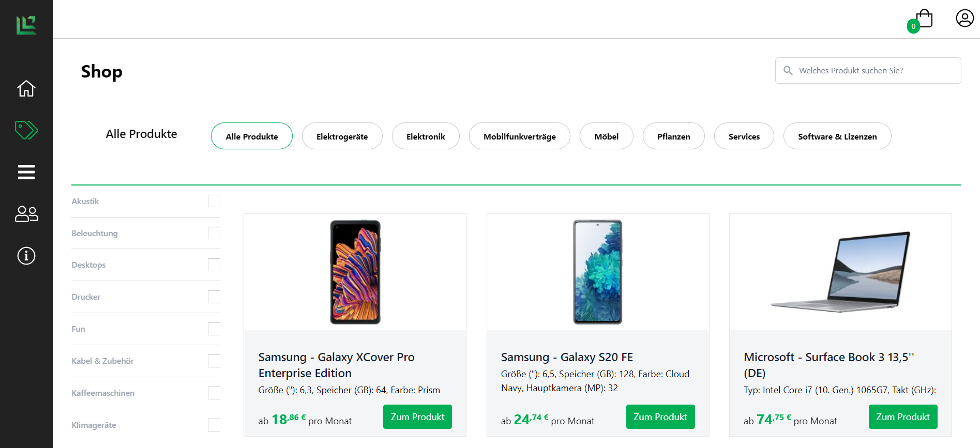
Task: Open the shopping bag cart icon
Action: point(924,19)
